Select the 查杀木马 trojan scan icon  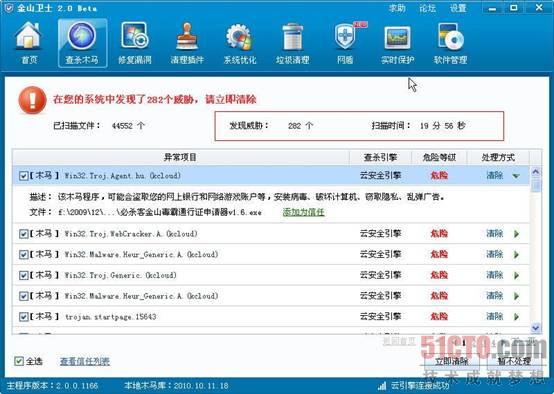point(82,42)
